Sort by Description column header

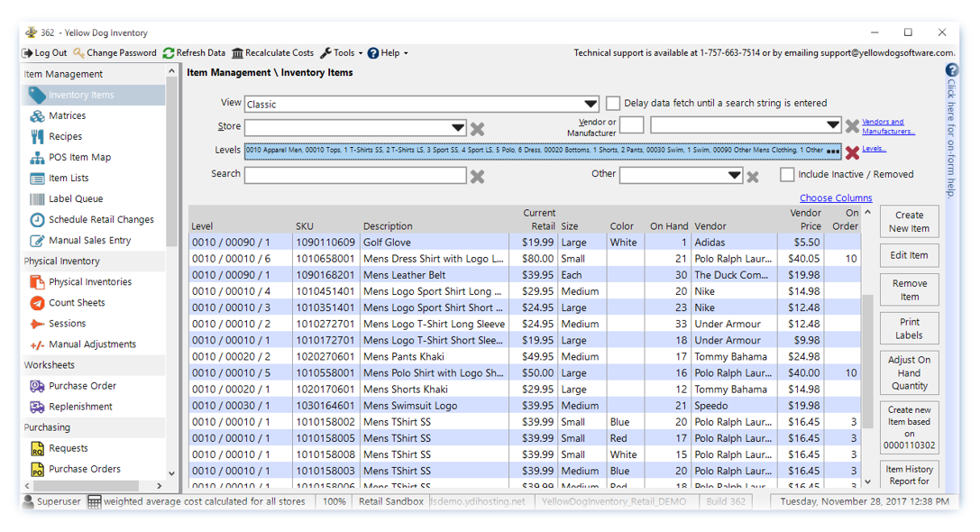click(x=388, y=226)
